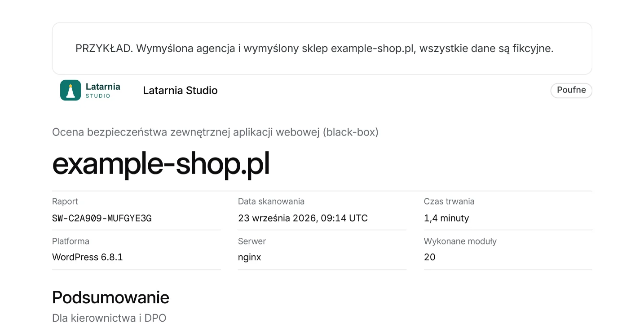Click the Wykonane moduły value 20
The width and height of the screenshot is (644, 332).
(x=430, y=257)
